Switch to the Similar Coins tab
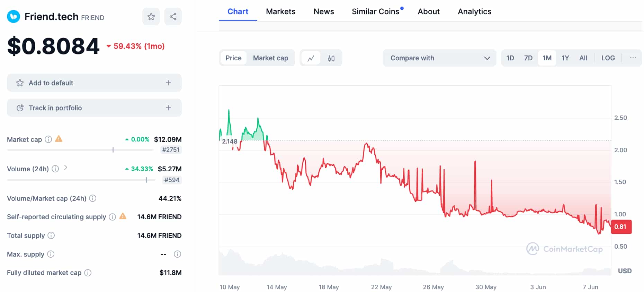 (375, 12)
